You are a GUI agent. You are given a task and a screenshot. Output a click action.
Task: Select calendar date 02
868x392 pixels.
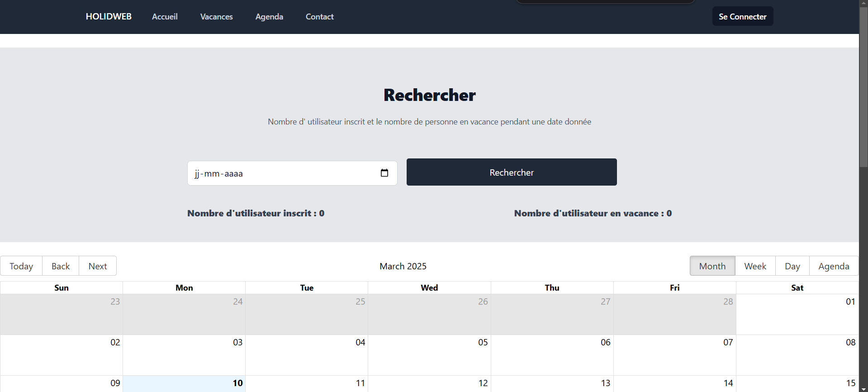tap(115, 342)
